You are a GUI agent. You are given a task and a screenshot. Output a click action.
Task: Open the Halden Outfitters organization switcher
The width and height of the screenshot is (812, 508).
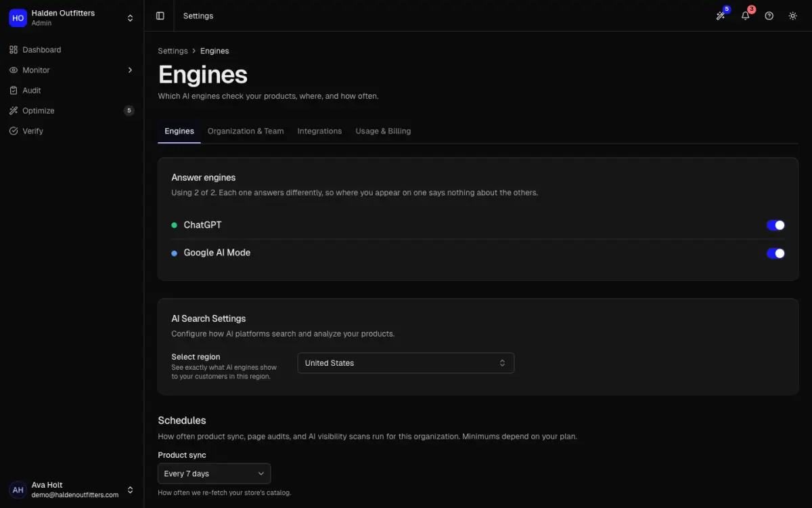pos(72,18)
